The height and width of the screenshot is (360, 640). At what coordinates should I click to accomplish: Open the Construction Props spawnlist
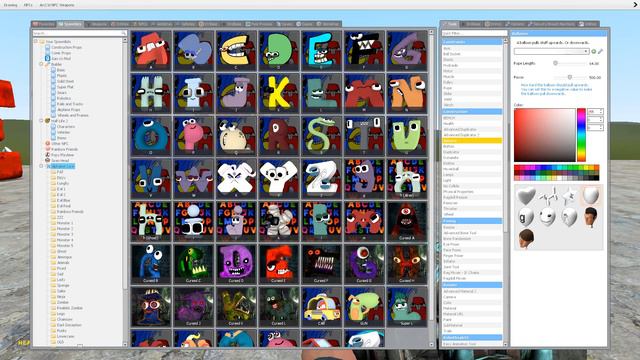point(67,47)
